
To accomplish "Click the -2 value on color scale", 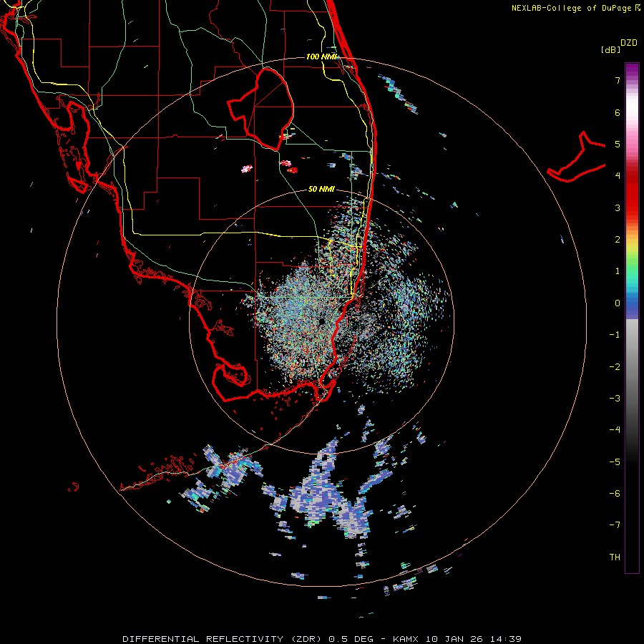I will coord(615,367).
